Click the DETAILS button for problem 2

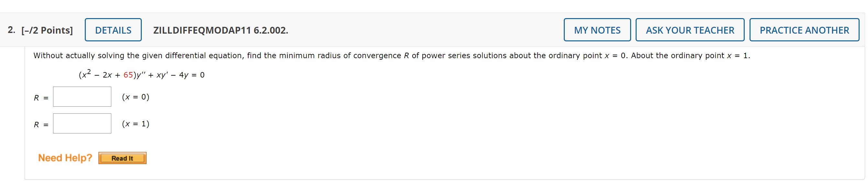(x=113, y=30)
